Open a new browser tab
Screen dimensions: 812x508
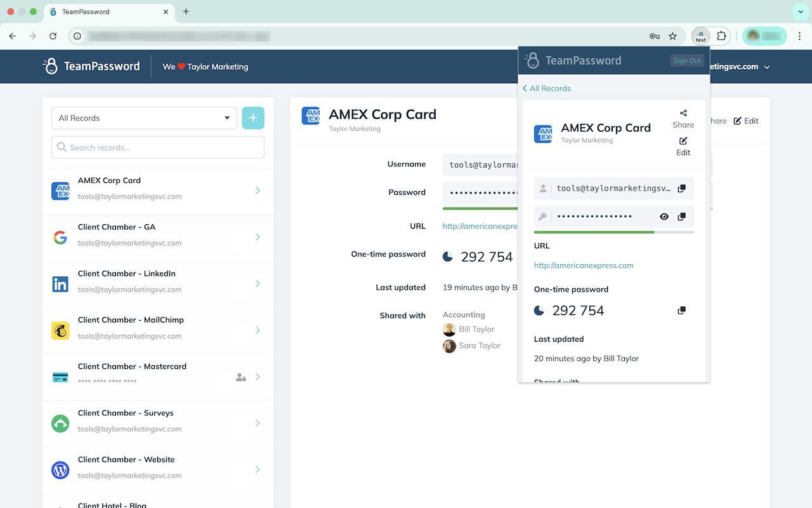point(186,11)
